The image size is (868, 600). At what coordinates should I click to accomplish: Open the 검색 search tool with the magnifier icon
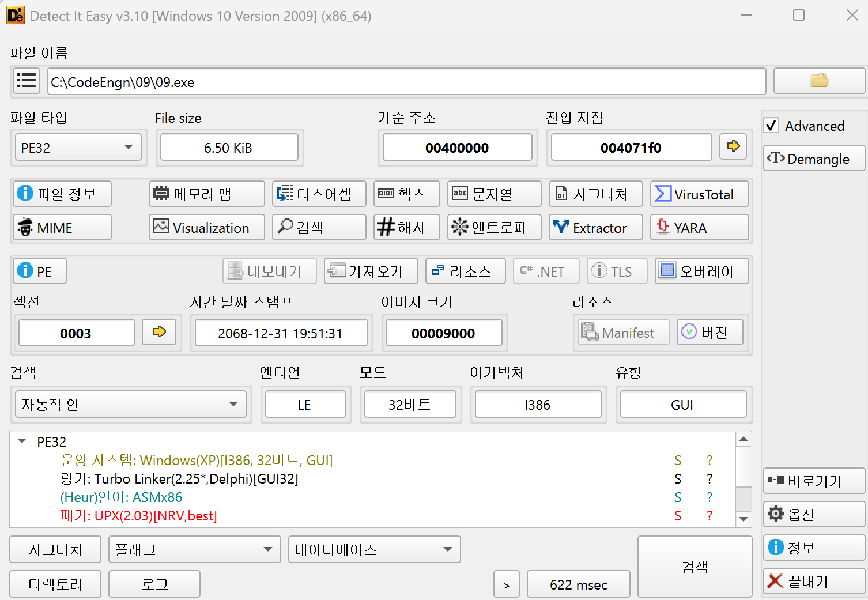click(319, 227)
